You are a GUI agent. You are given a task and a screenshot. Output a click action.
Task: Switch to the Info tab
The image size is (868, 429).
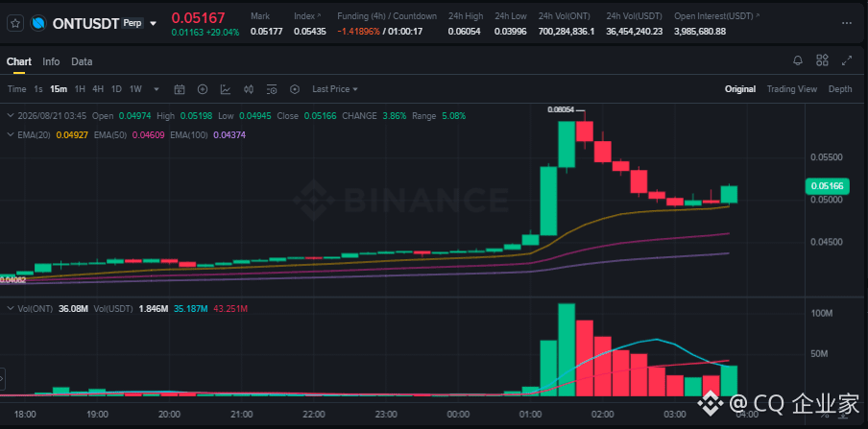[x=51, y=61]
